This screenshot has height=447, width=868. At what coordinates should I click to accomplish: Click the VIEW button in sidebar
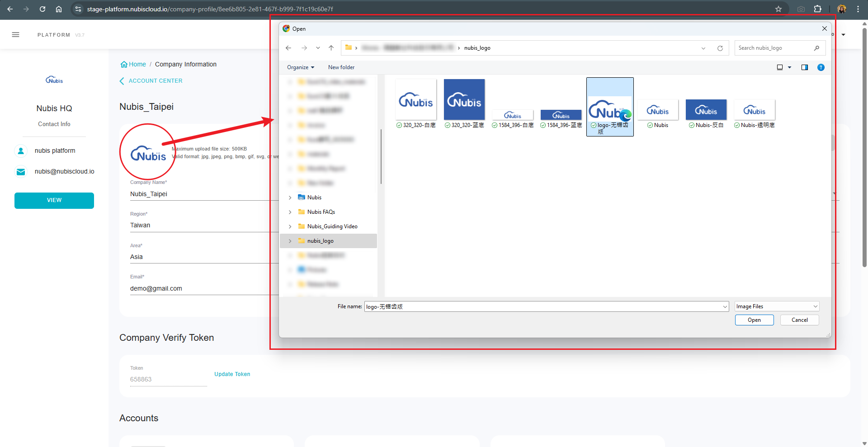tap(54, 201)
